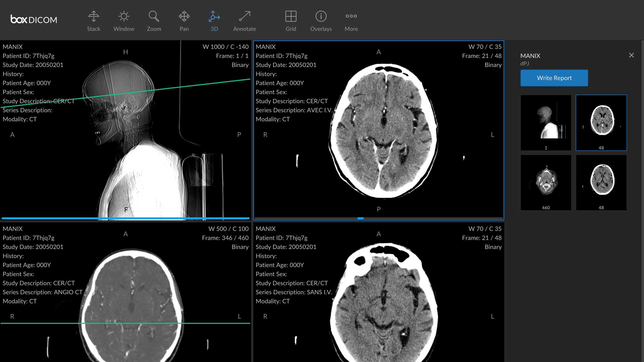Click 'Series Description: ANGIO CT' text
This screenshot has width=644, height=362.
click(43, 292)
